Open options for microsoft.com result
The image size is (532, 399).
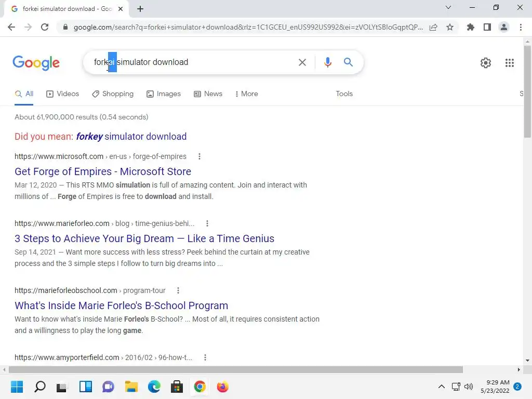coord(199,156)
